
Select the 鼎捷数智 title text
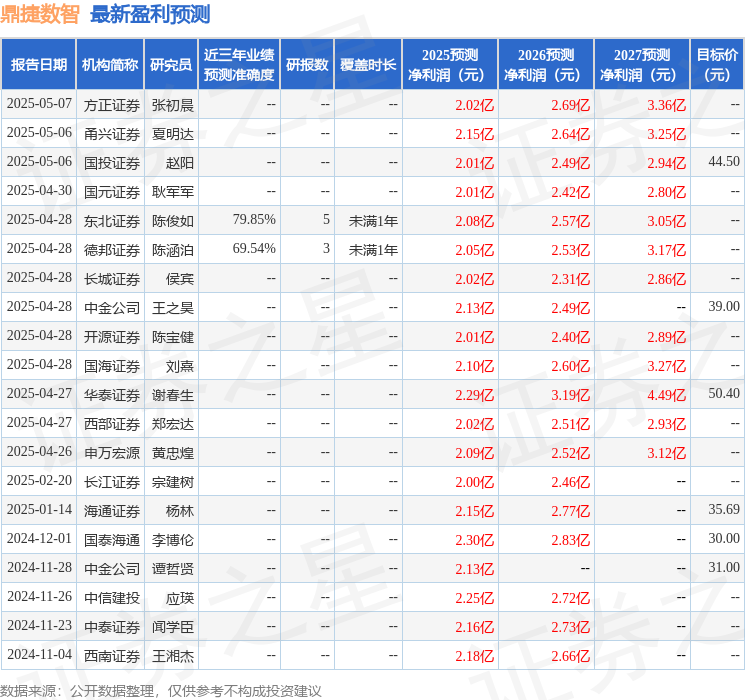40,14
